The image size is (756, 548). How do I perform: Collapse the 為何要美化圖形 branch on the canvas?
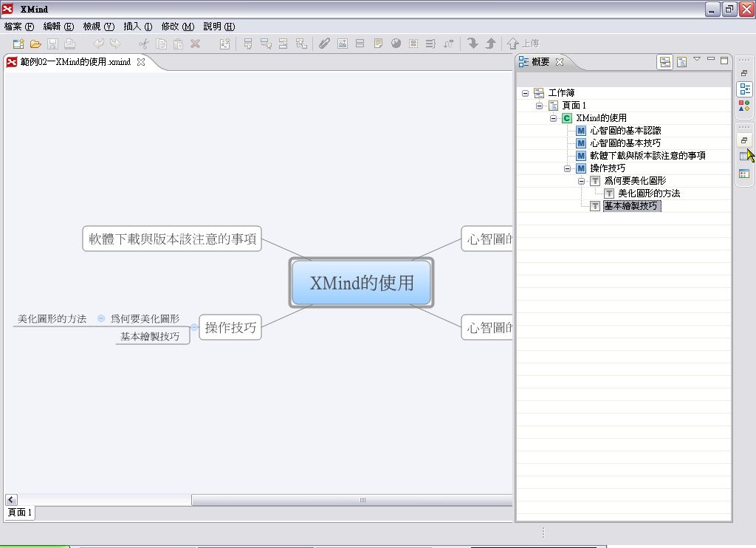(x=101, y=318)
